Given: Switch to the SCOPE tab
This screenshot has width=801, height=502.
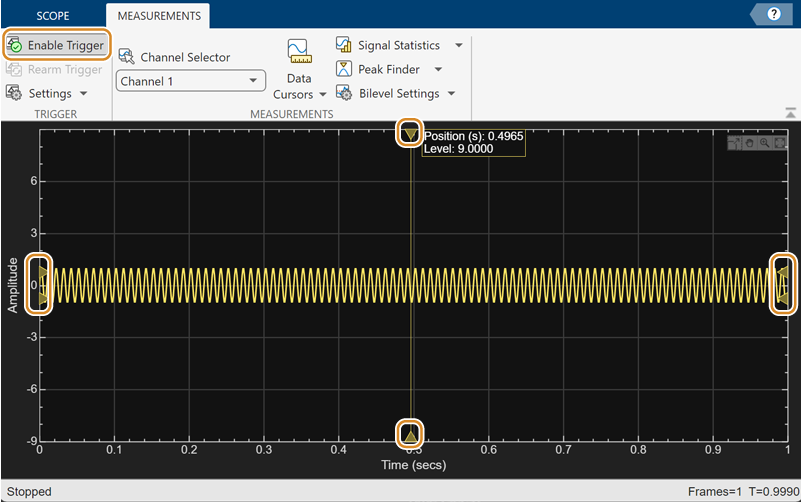Looking at the screenshot, I should pos(52,16).
